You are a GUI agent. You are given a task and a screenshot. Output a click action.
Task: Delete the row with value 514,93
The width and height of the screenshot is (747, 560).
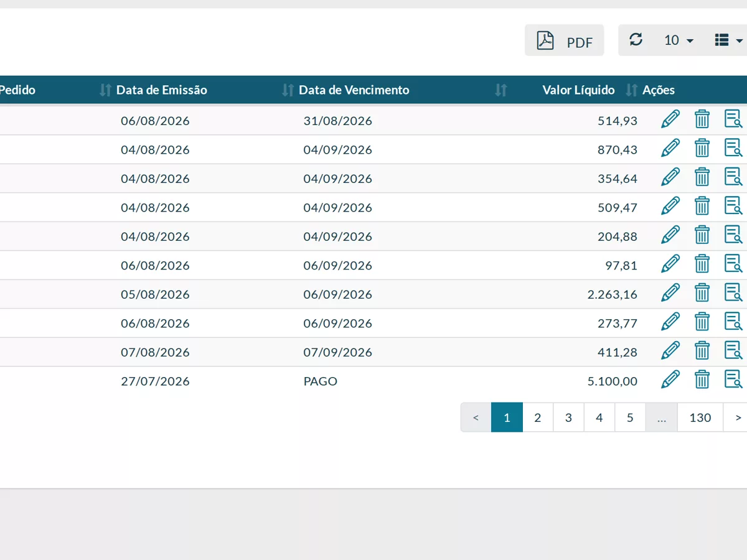tap(702, 119)
